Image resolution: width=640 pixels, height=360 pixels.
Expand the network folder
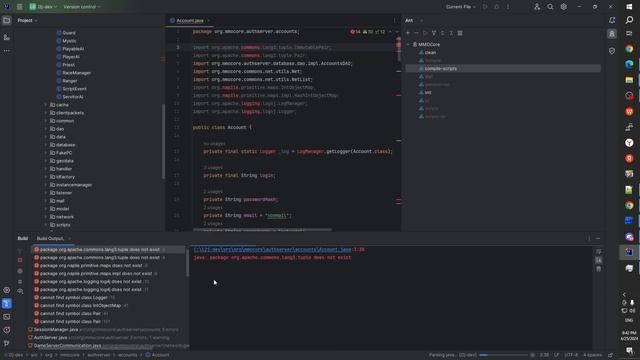(46, 217)
